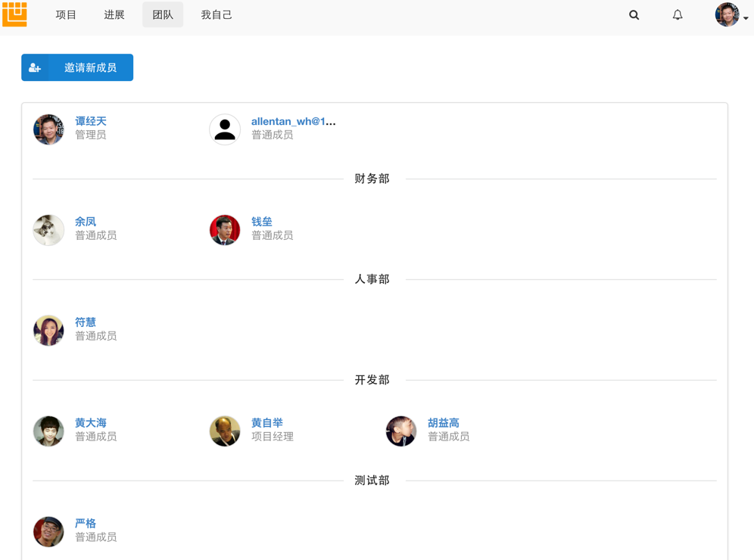The image size is (754, 560).
Task: Open 严格's avatar in the测试部 section
Action: click(48, 531)
